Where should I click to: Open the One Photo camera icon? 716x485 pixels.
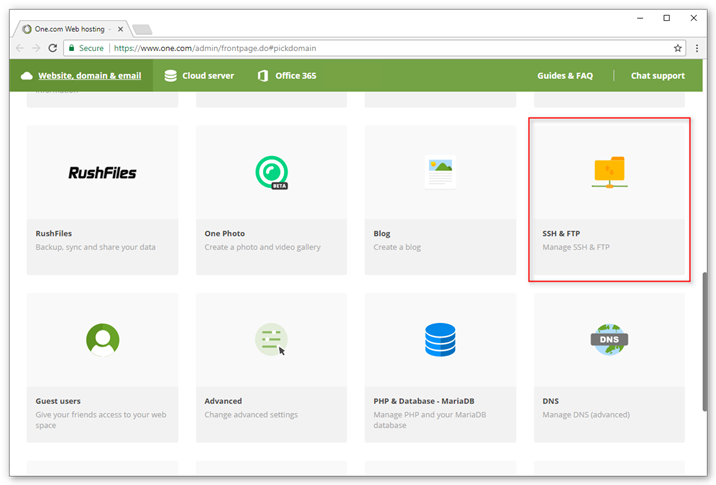tap(272, 173)
